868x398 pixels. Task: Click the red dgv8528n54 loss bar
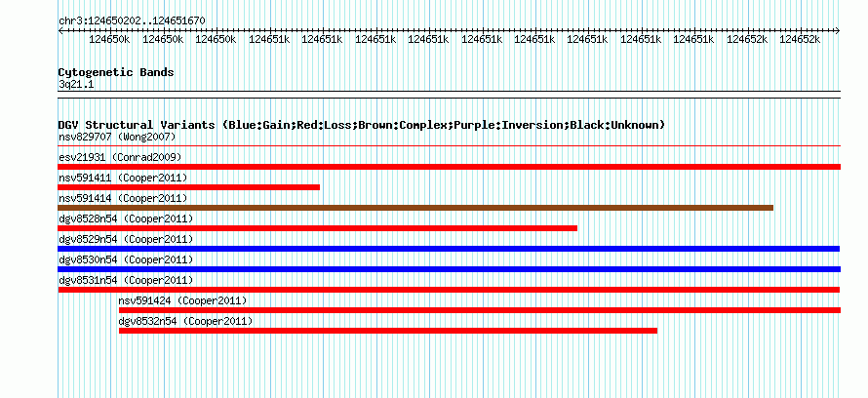(x=318, y=228)
